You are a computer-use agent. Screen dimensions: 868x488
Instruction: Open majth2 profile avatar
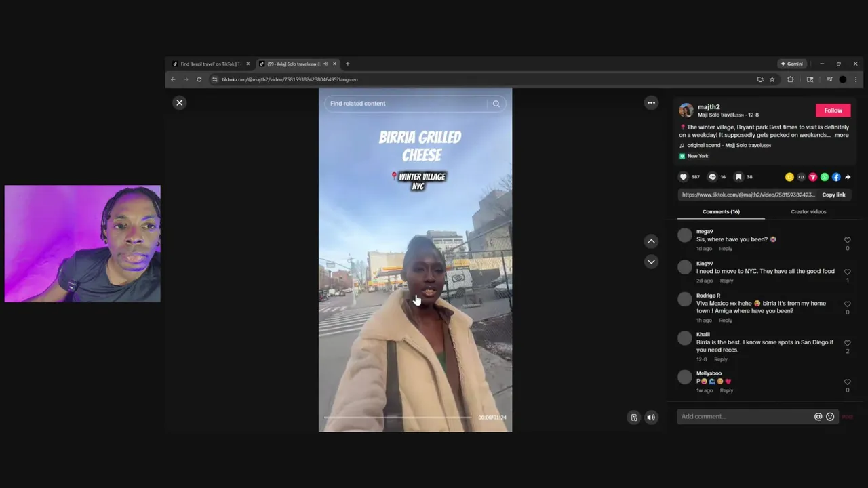pyautogui.click(x=686, y=110)
